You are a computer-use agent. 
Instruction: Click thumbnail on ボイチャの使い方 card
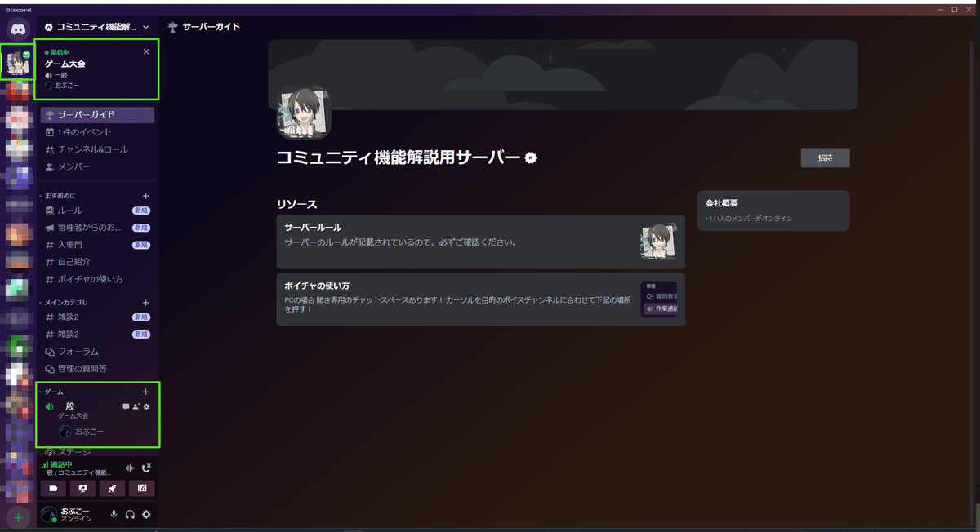pos(658,299)
